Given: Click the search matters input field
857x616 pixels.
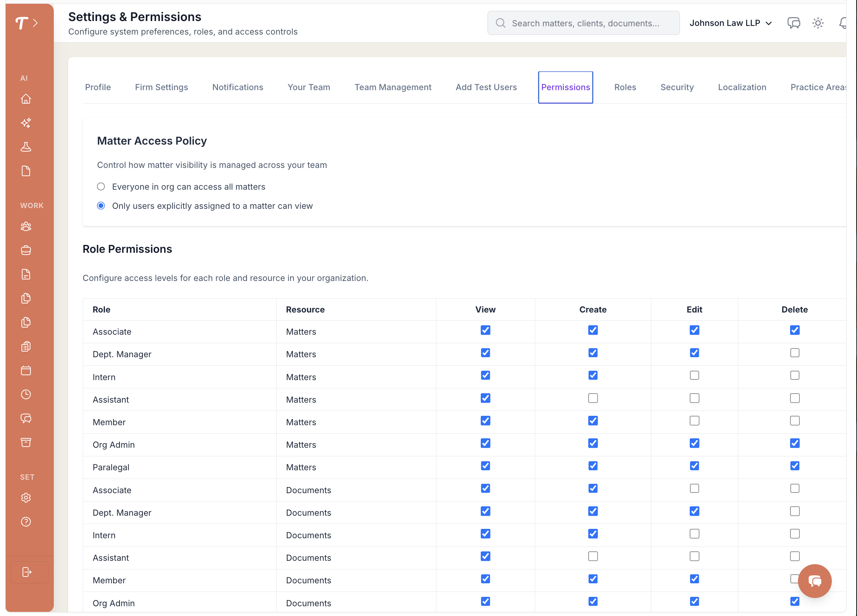Looking at the screenshot, I should click(x=583, y=23).
